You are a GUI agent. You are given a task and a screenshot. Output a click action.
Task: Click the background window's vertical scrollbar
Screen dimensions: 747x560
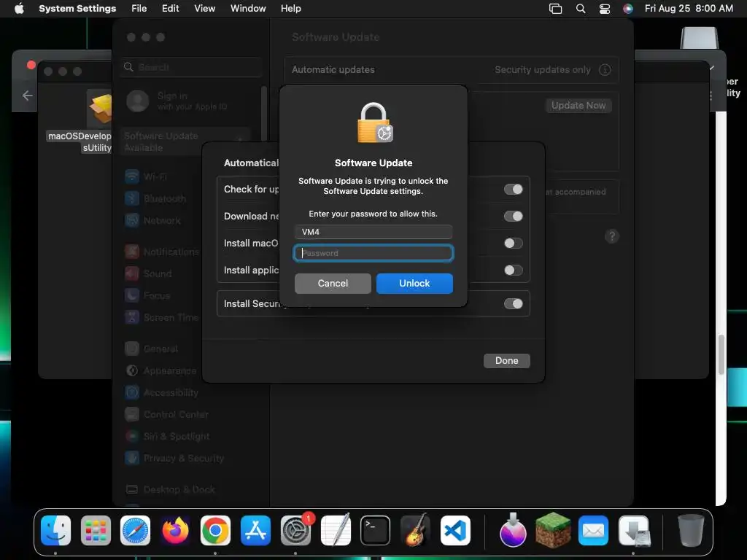tap(721, 355)
